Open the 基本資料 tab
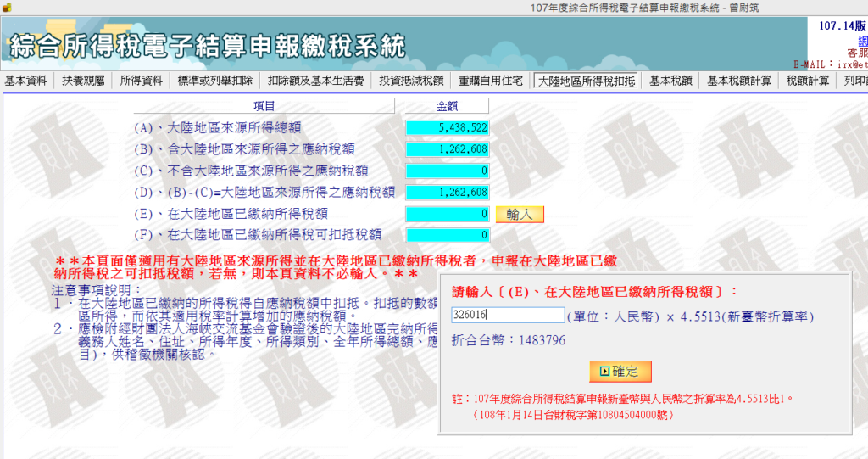This screenshot has height=459, width=868. (x=25, y=81)
